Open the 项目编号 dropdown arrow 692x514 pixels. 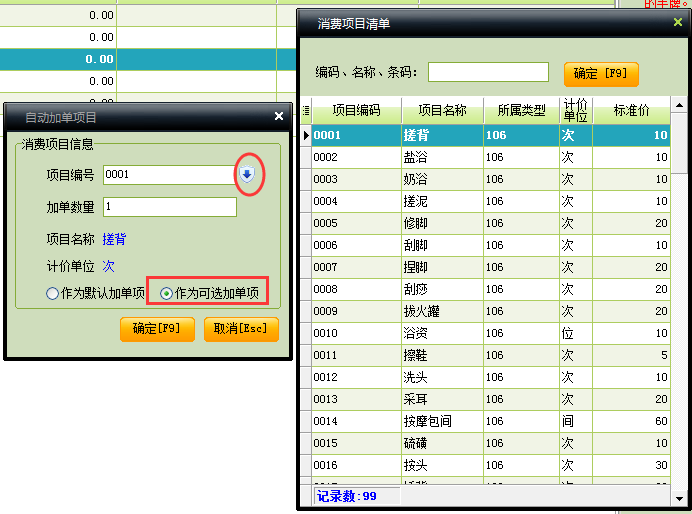(247, 175)
